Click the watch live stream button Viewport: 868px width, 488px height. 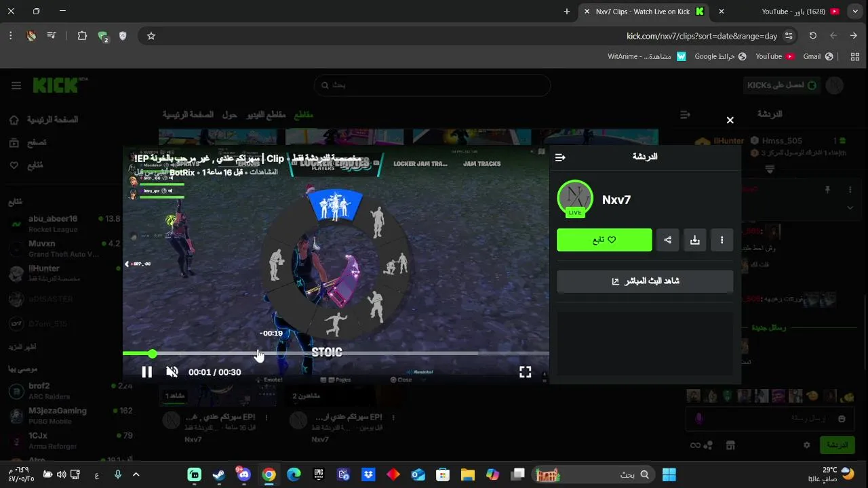coord(645,281)
